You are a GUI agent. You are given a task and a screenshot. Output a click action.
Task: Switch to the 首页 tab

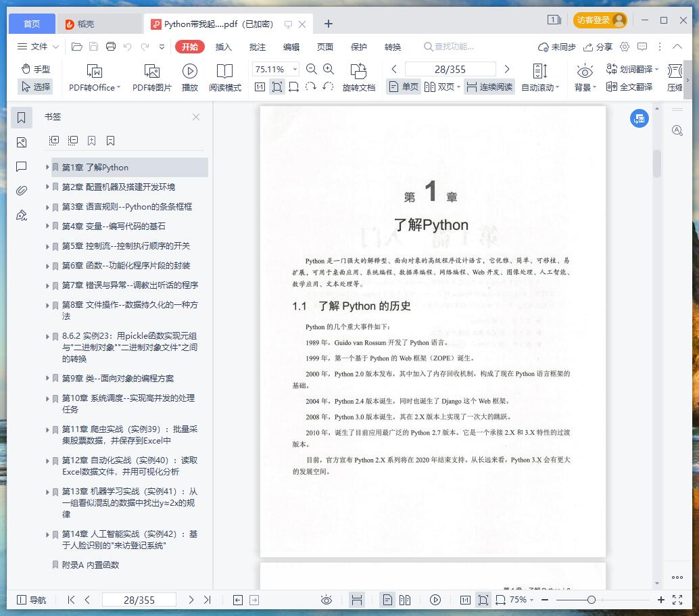(32, 24)
